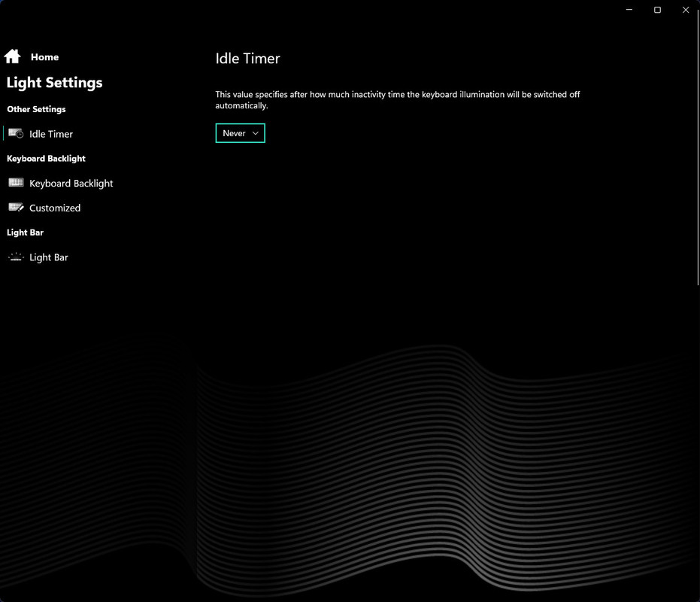Click the idle timer description text

point(397,99)
